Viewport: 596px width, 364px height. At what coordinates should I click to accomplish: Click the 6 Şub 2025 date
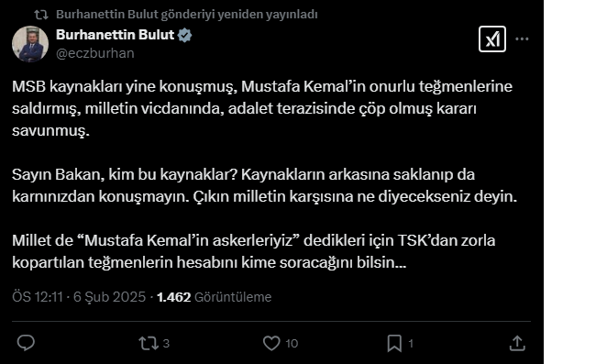109,297
